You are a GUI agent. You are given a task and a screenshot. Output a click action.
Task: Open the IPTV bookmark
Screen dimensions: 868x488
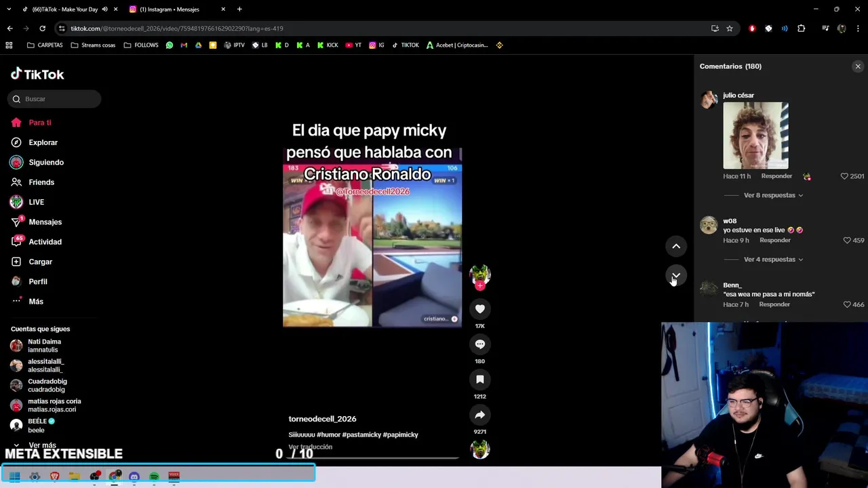[234, 45]
